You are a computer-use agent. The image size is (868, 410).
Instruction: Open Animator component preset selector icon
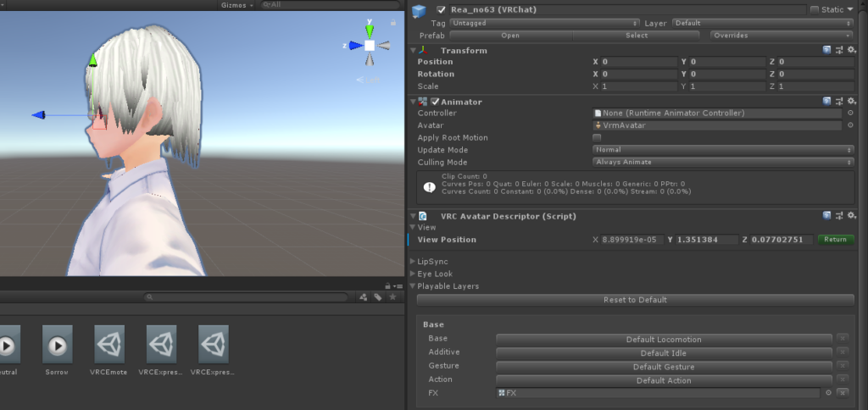click(839, 102)
